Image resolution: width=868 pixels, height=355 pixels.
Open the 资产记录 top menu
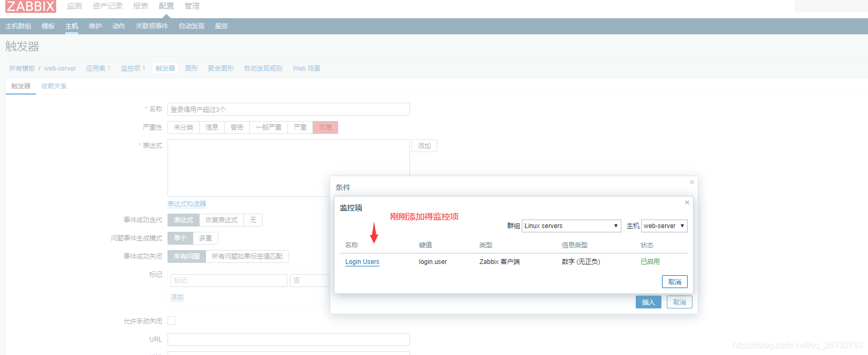coord(108,6)
